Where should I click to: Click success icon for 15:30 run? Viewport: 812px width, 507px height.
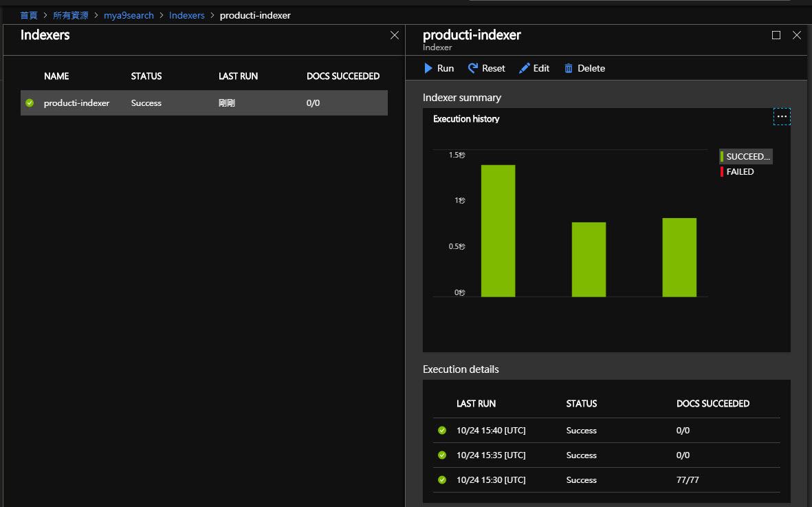coord(441,480)
